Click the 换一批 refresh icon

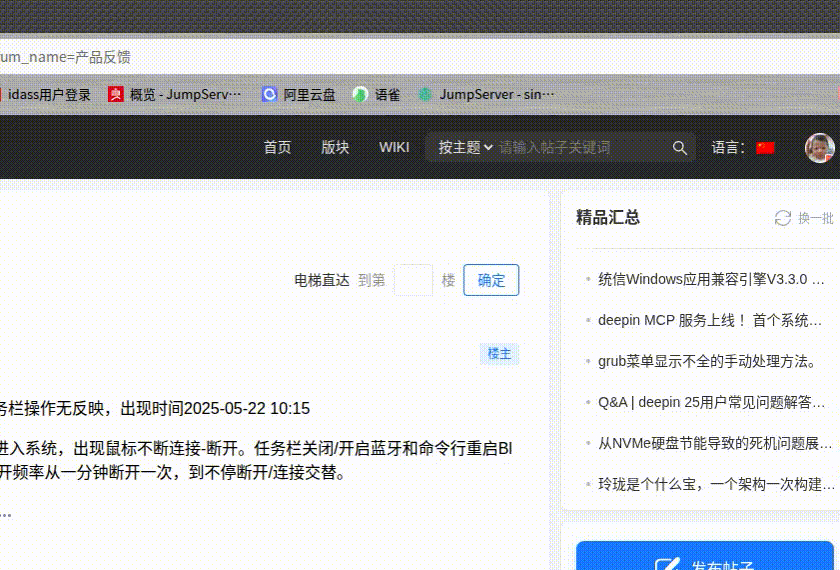click(783, 218)
